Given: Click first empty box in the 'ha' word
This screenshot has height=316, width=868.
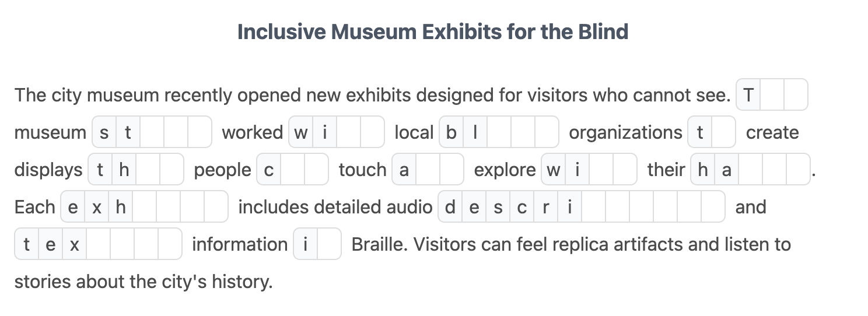Looking at the screenshot, I should [750, 170].
